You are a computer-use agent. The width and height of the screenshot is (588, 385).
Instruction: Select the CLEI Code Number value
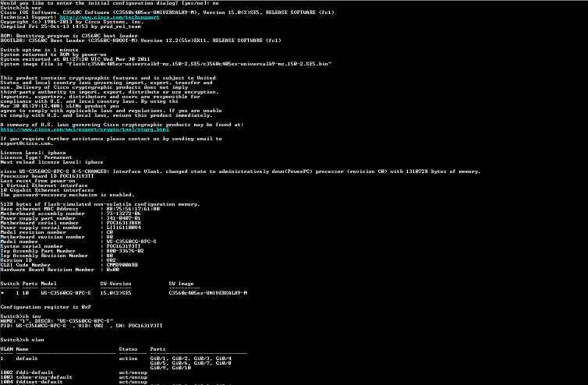point(122,265)
